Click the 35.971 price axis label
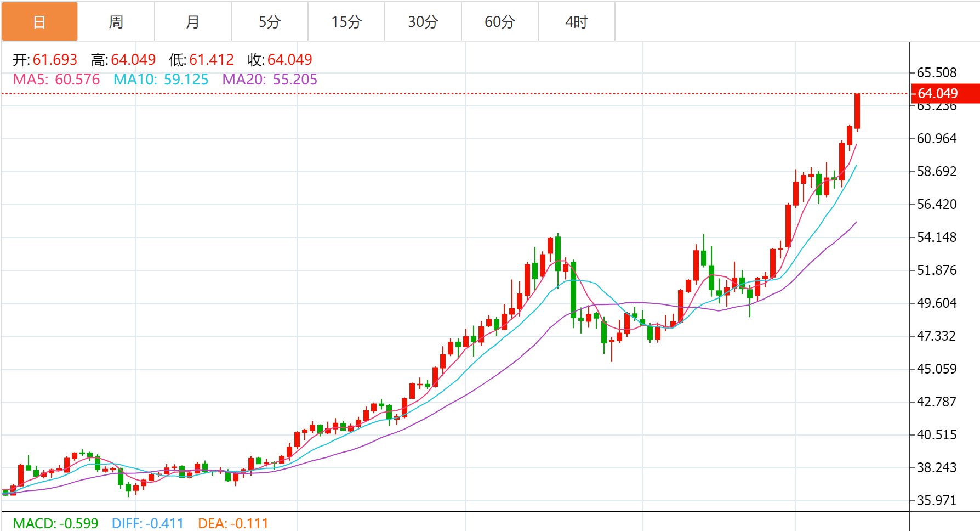980x531 pixels. pos(936,500)
